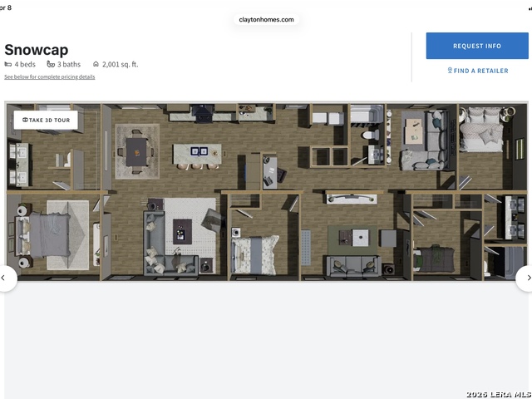Click the top-right bedroom bed in the floor plan
This screenshot has height=399, width=532.
click(x=480, y=132)
